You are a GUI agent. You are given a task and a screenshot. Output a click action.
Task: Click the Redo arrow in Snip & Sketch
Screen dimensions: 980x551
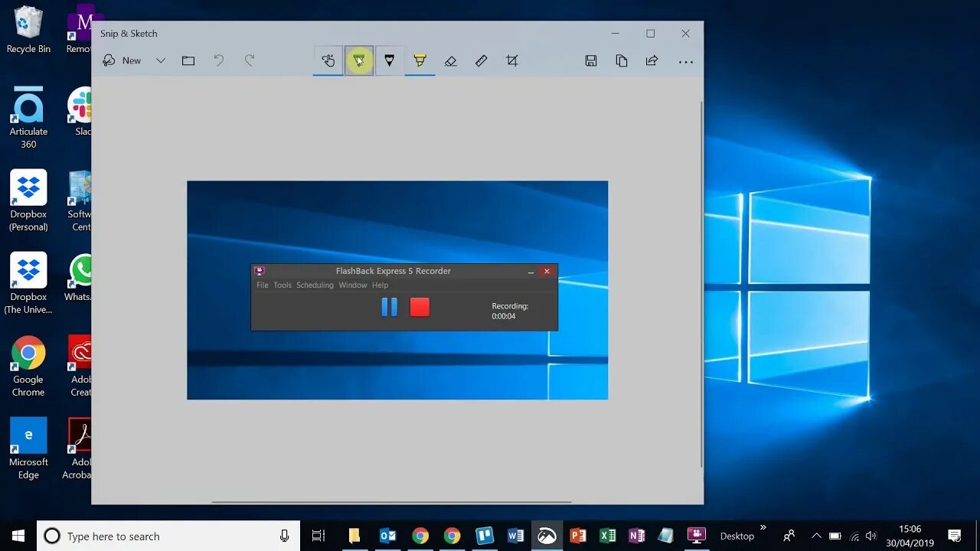pyautogui.click(x=250, y=60)
